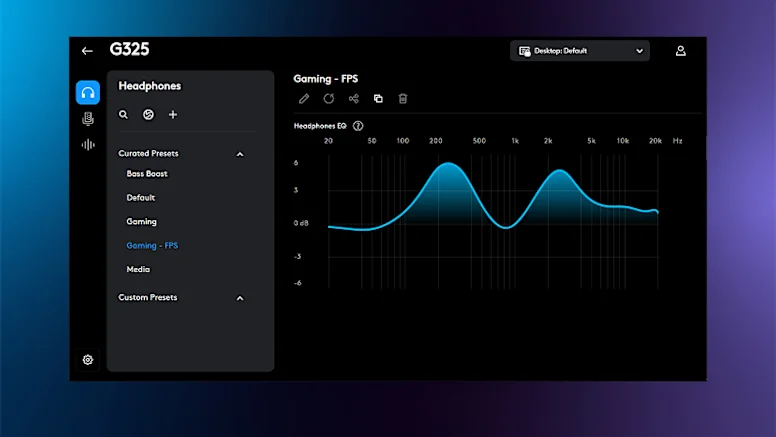776x437 pixels.
Task: Click the pencil edit preset icon
Action: (304, 99)
